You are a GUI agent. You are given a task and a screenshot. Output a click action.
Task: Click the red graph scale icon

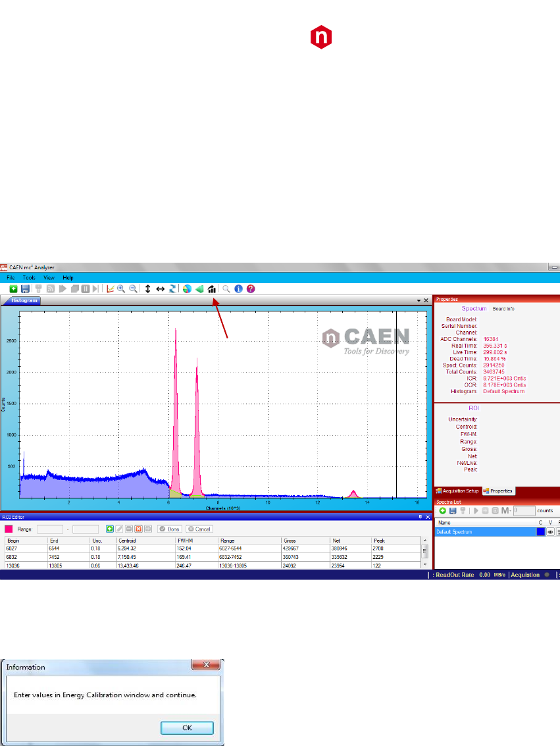click(x=111, y=289)
